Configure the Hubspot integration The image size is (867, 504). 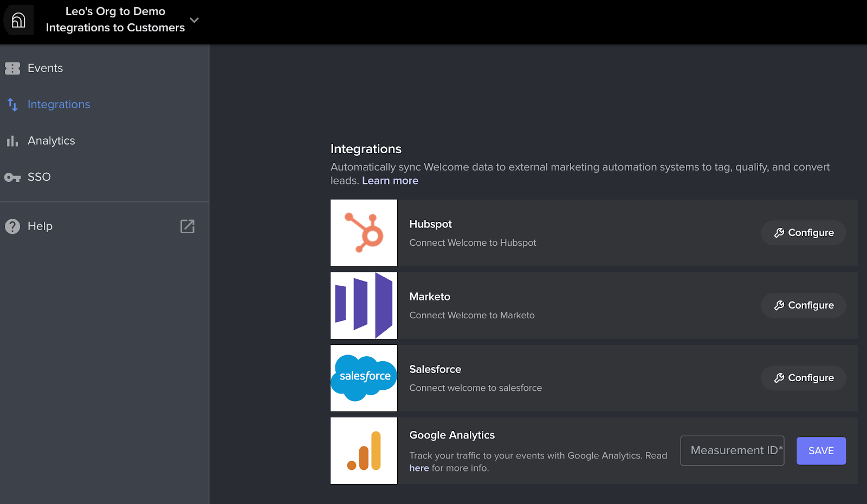(804, 233)
